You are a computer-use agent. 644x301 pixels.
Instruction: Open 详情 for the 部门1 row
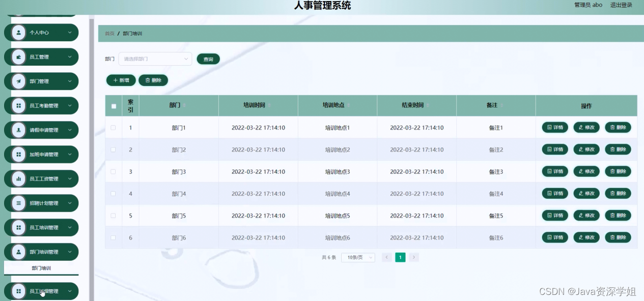pos(555,128)
